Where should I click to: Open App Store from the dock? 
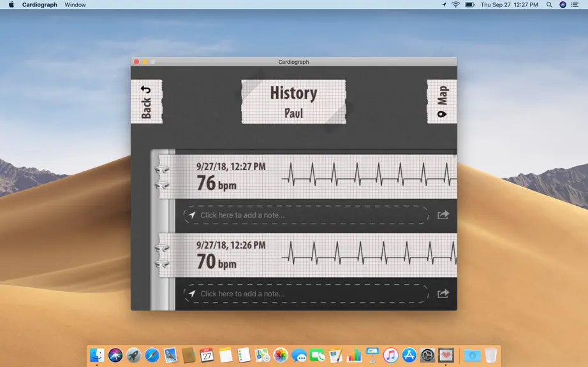pyautogui.click(x=409, y=355)
